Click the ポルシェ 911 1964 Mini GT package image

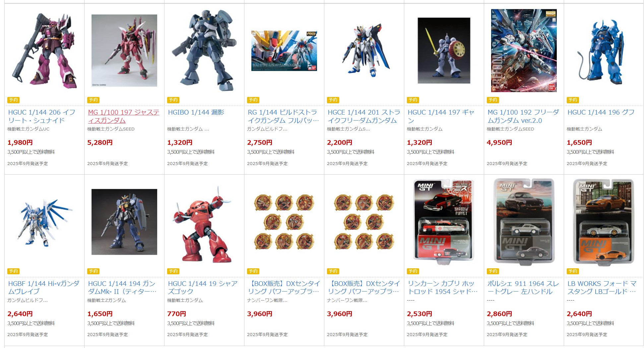(x=524, y=221)
